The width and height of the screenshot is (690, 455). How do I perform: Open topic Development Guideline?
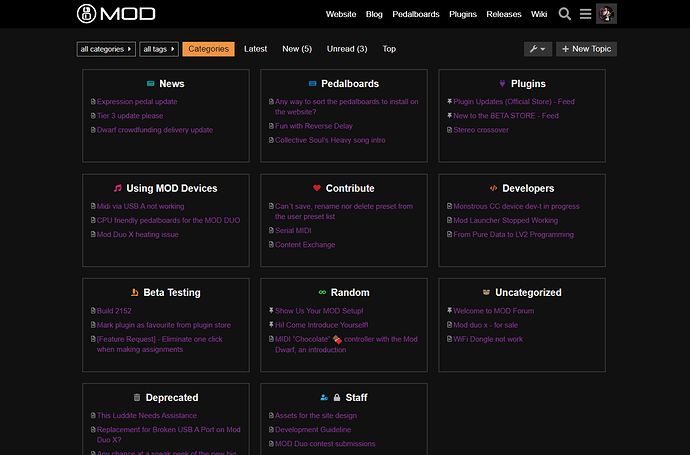(313, 429)
